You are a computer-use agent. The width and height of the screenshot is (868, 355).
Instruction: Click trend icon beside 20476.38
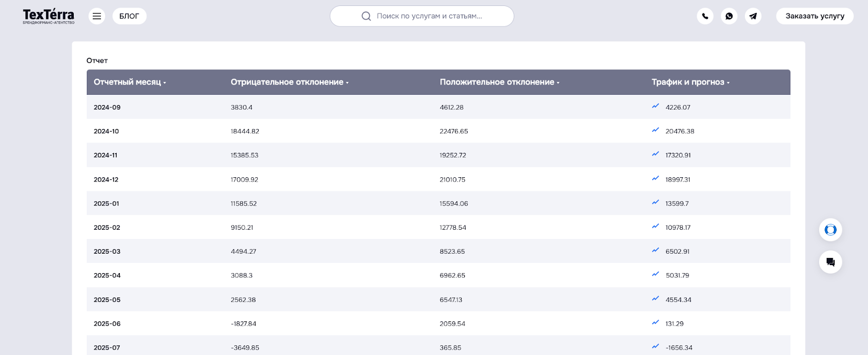click(x=655, y=130)
